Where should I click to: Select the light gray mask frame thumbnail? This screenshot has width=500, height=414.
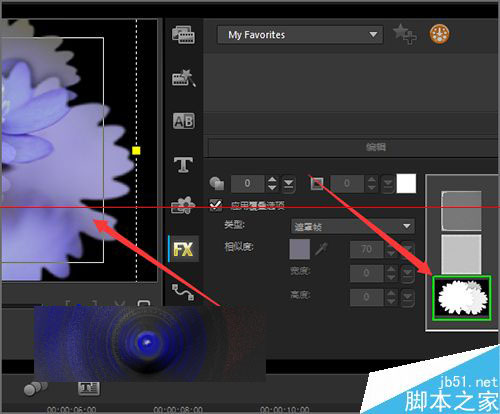click(x=462, y=254)
